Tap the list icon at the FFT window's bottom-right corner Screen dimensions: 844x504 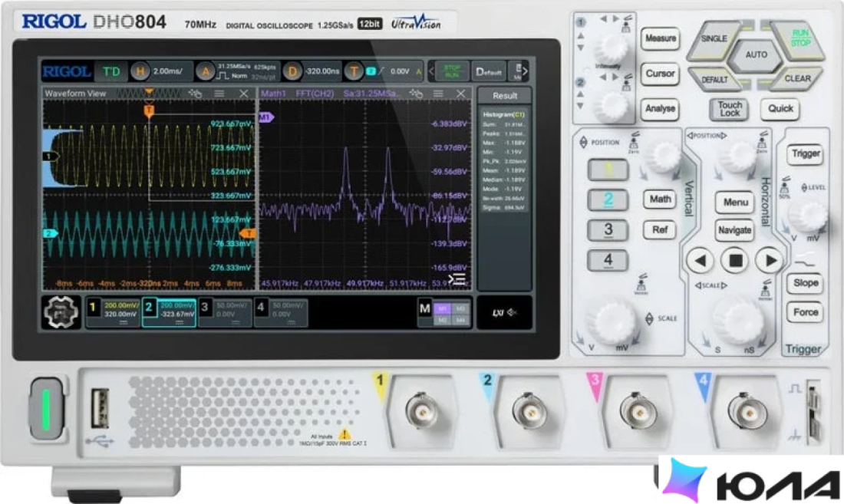[457, 278]
